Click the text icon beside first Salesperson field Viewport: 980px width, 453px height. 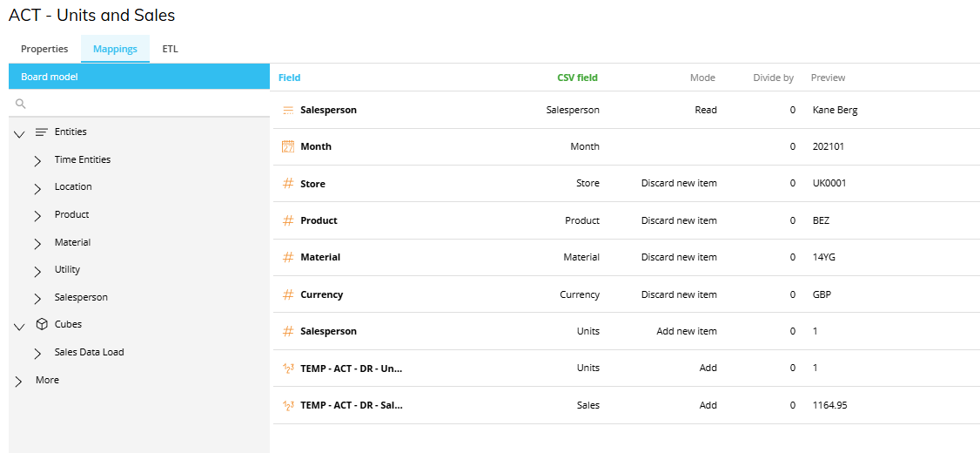[x=288, y=110]
